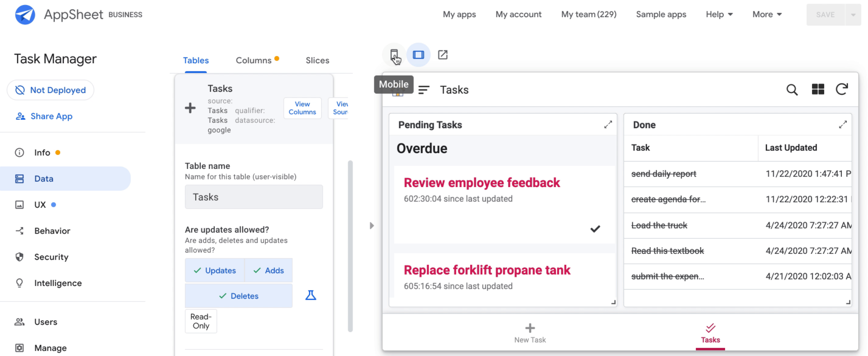Viewport: 868px width, 356px height.
Task: Click the New Task plus icon
Action: point(530,328)
